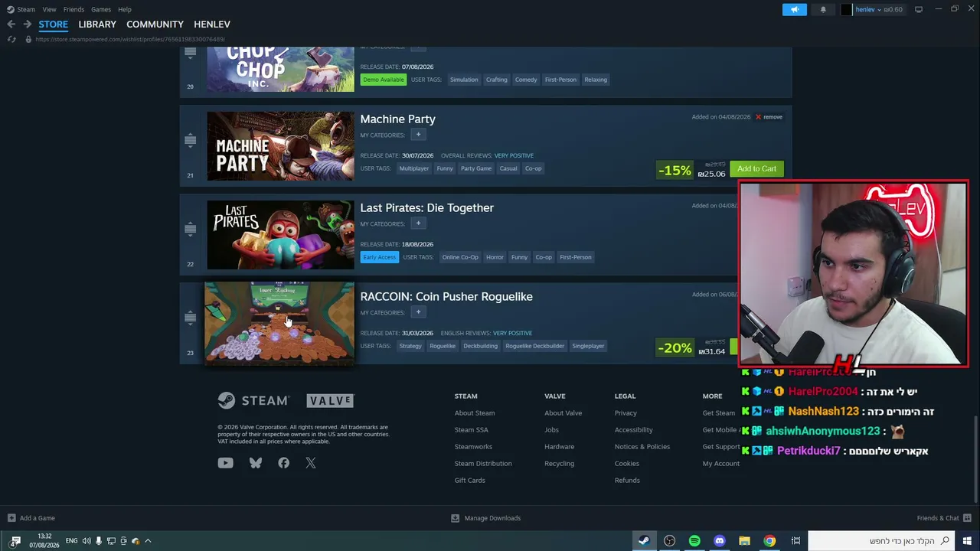Open the View menu

[49, 9]
